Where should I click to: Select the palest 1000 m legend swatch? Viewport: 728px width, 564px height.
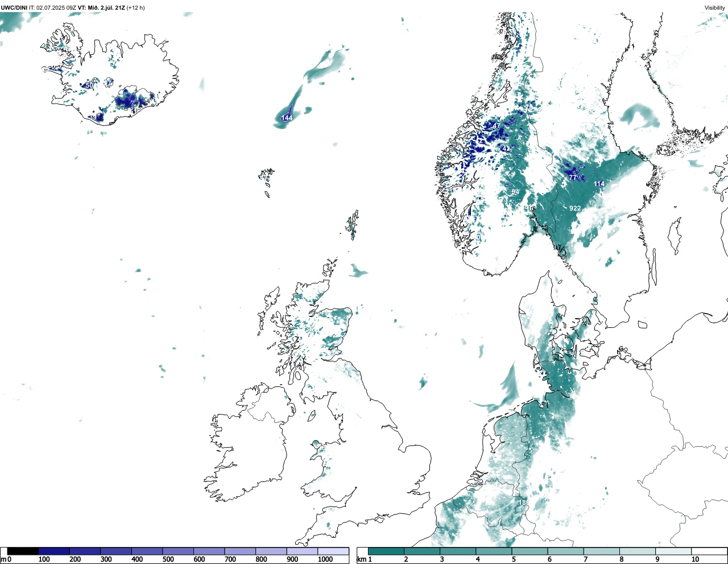tap(333, 551)
